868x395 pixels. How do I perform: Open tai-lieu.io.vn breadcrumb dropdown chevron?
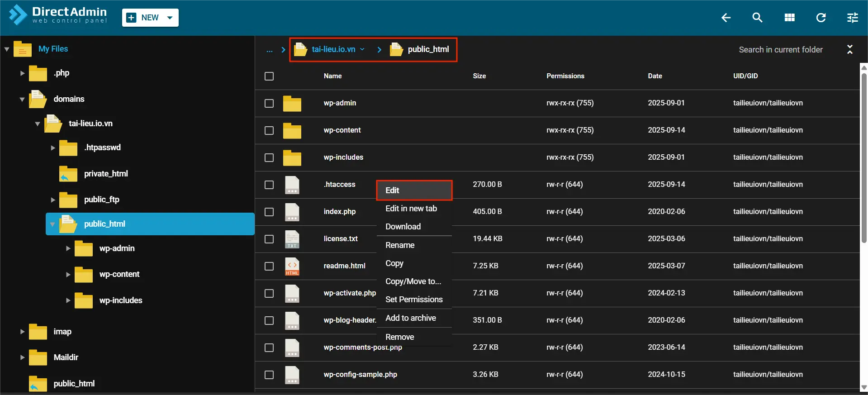362,49
